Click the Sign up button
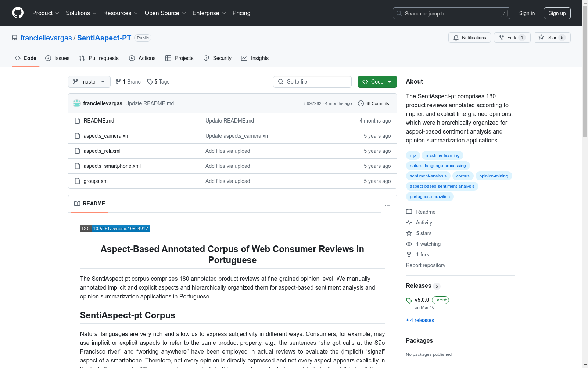This screenshot has height=368, width=588. click(557, 13)
